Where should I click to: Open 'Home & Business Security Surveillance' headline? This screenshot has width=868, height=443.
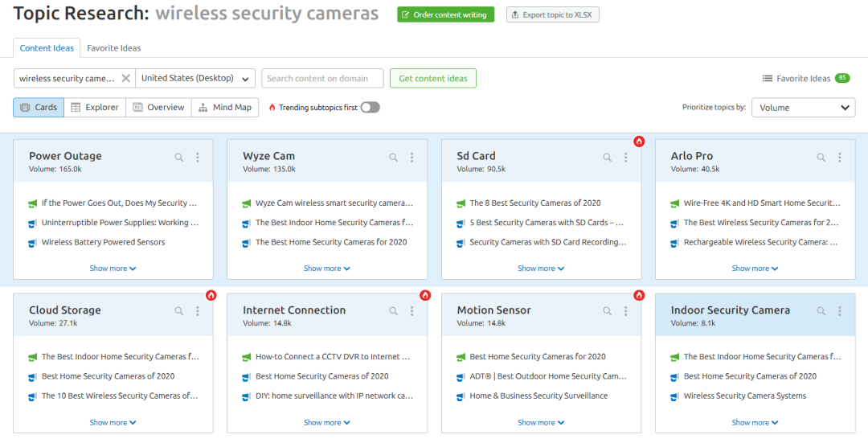pyautogui.click(x=538, y=396)
